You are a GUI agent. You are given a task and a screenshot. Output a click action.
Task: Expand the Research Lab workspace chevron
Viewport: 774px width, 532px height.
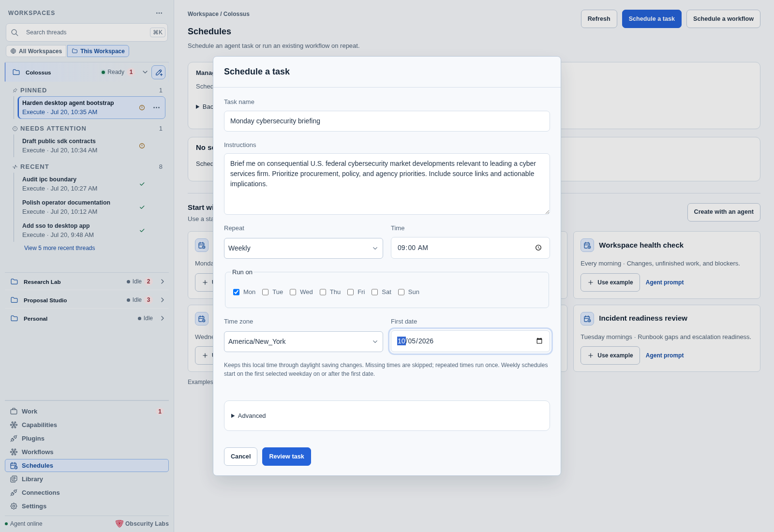click(163, 281)
